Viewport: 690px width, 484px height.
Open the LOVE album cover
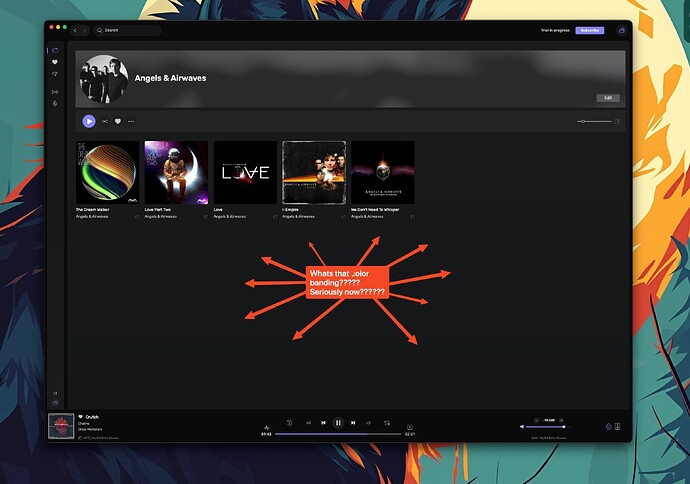click(x=245, y=172)
